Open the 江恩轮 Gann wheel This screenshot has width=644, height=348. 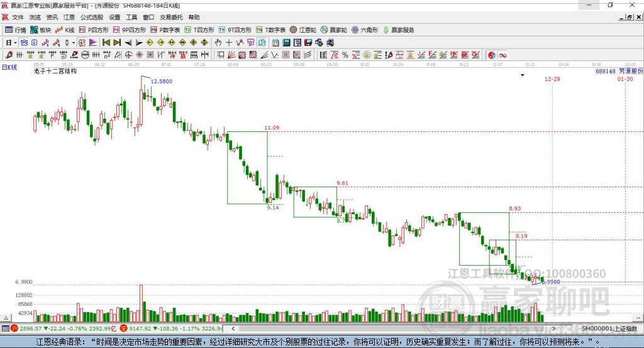click(303, 30)
